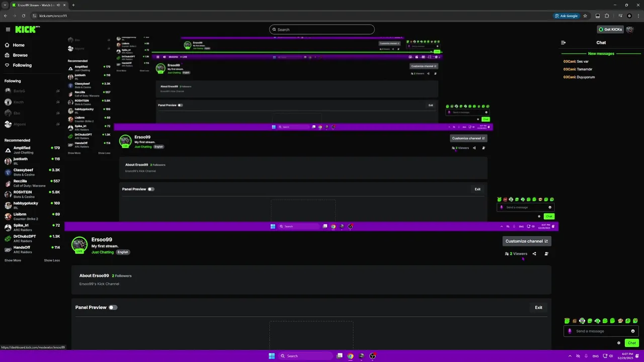Viewport: 644px width, 362px height.
Task: Collapse recommended list with Show Less
Action: coord(52,260)
